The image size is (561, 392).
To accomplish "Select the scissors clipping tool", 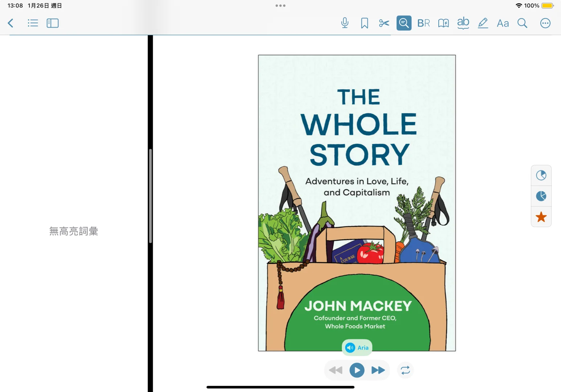I will 384,23.
